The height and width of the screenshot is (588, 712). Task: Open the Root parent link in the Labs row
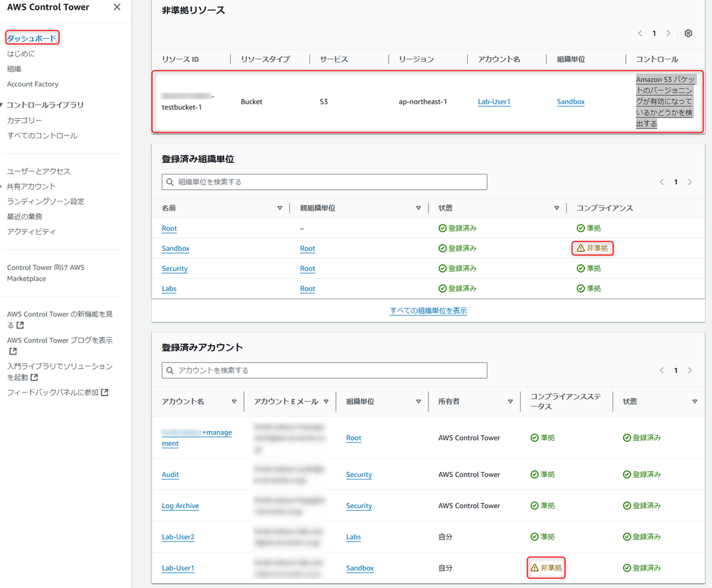coord(307,288)
